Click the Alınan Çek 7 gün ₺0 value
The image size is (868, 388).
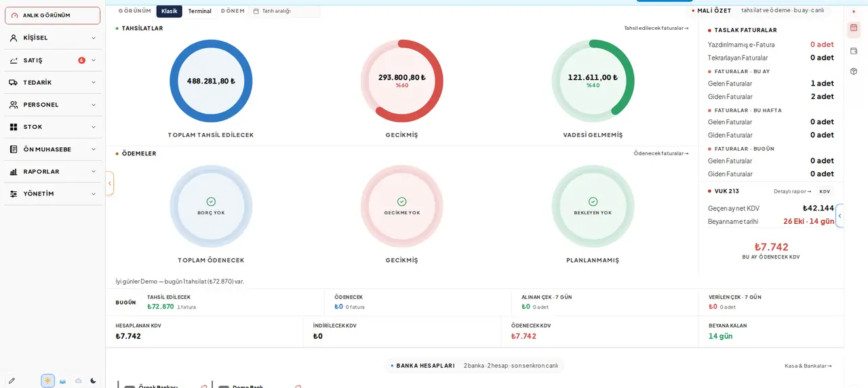point(526,307)
